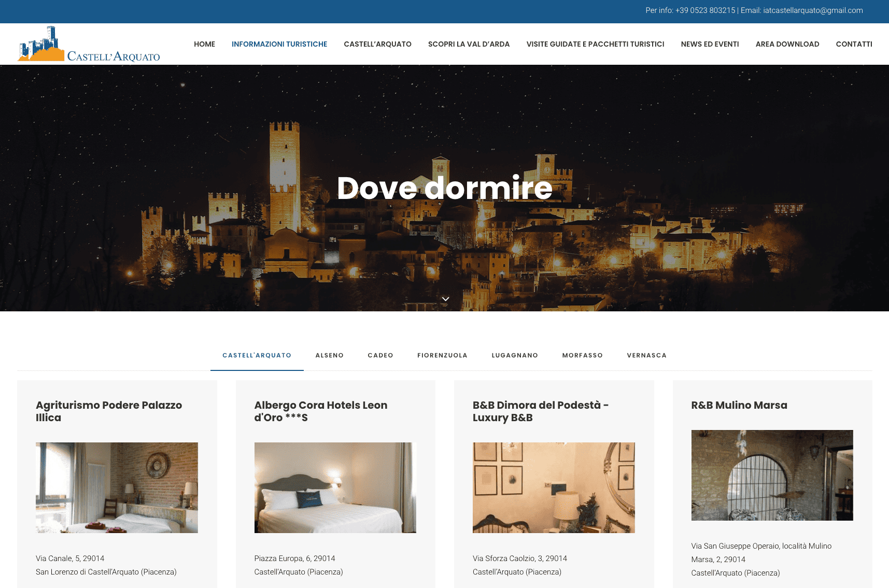Switch to the Lugagnano tab
Screen dimensions: 889x588
514,355
